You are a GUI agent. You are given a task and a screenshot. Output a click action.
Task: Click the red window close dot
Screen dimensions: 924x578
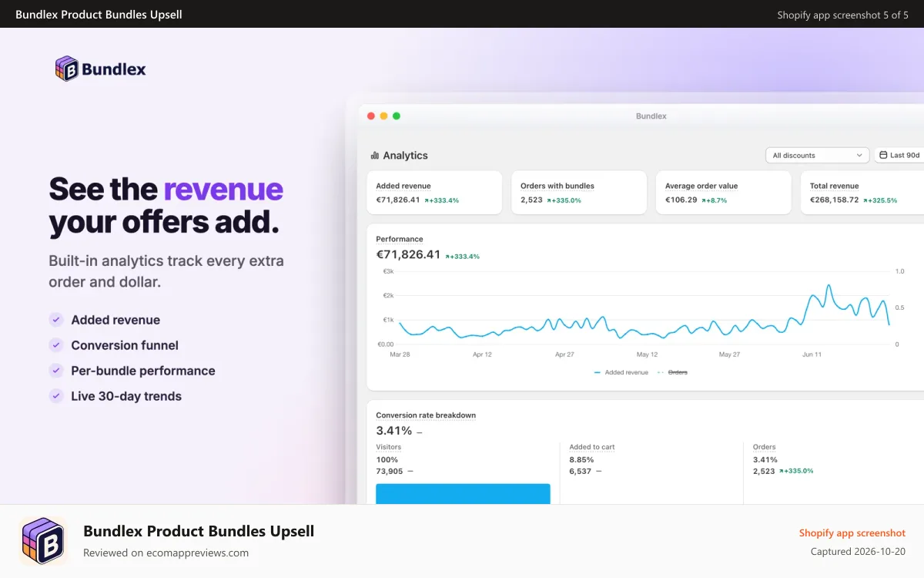tap(371, 116)
